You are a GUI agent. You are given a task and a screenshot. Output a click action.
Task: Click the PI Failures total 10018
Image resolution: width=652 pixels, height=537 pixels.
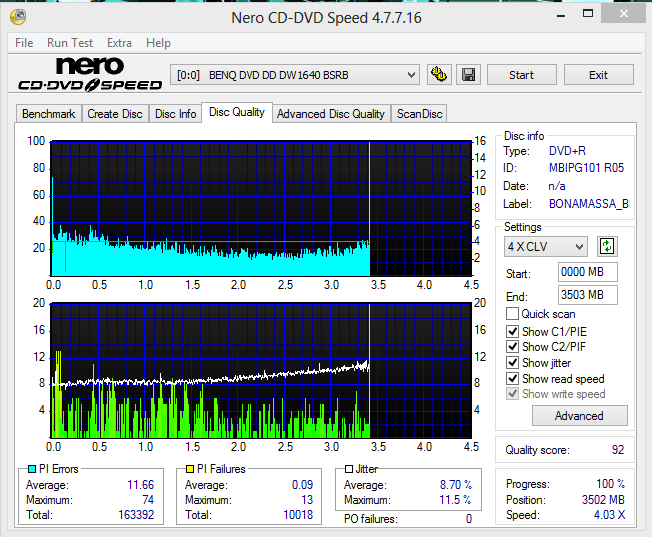pyautogui.click(x=298, y=515)
